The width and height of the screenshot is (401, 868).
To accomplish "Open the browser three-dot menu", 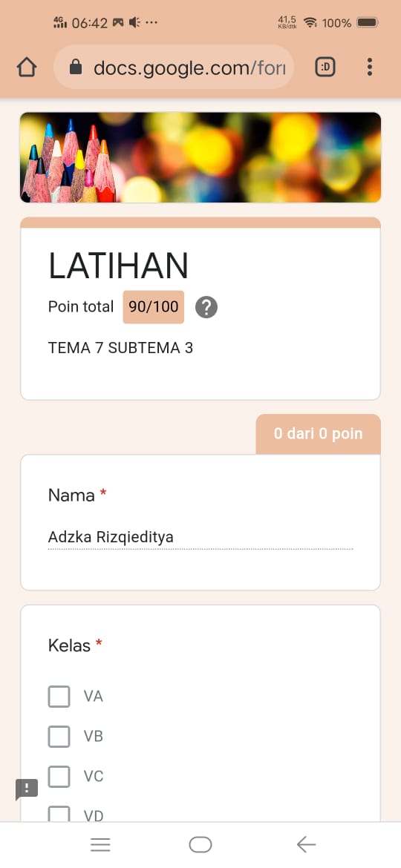I will pos(369,68).
